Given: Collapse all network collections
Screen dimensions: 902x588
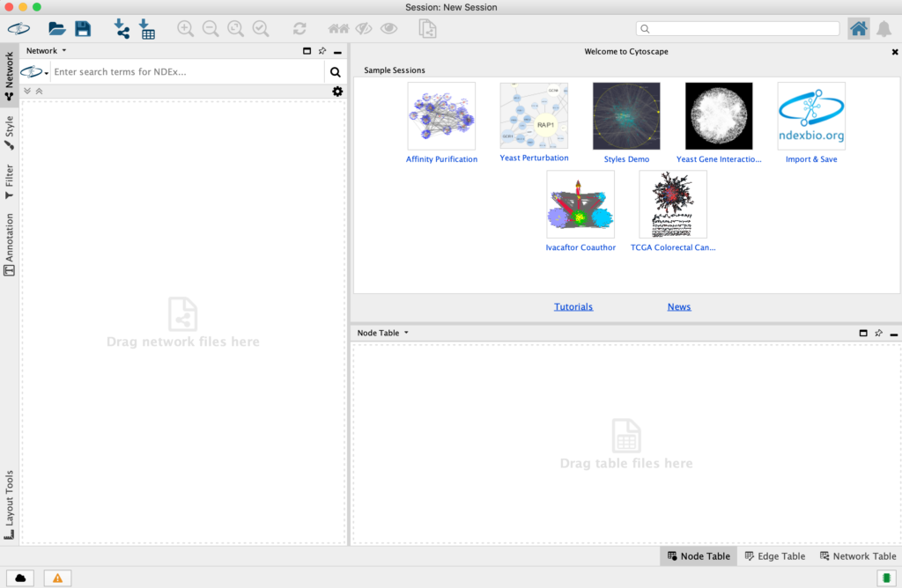Looking at the screenshot, I should click(x=39, y=91).
